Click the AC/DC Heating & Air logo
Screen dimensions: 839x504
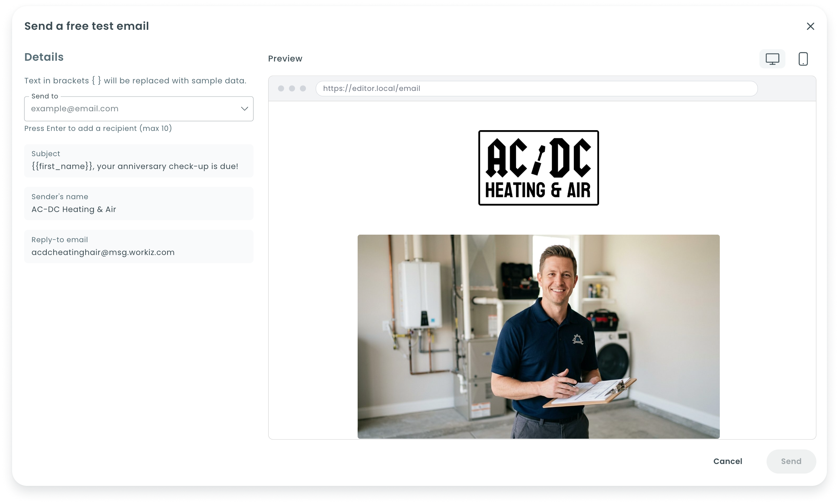tap(538, 168)
